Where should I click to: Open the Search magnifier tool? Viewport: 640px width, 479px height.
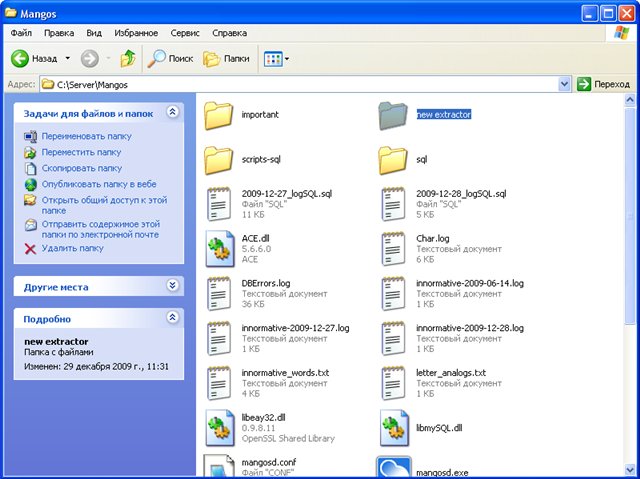(170, 59)
